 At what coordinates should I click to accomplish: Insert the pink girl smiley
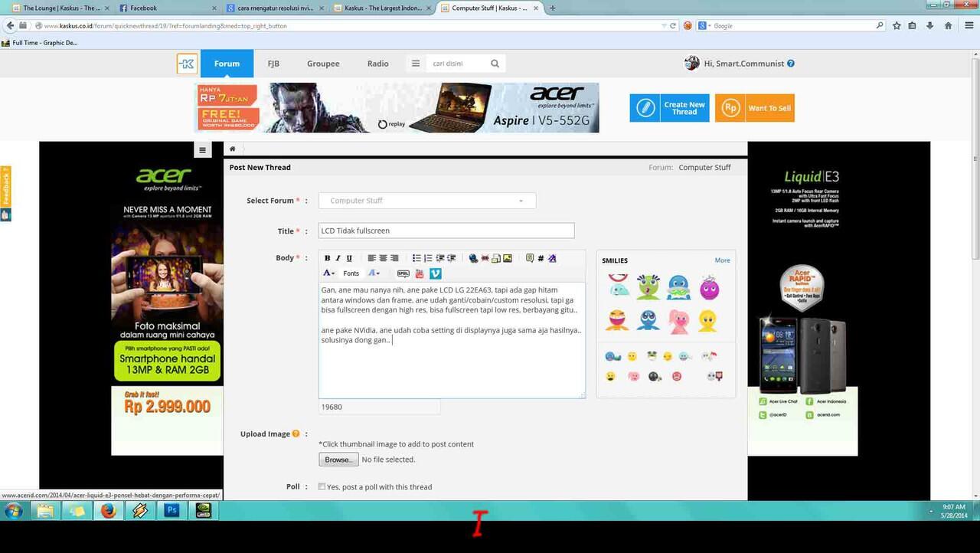678,321
